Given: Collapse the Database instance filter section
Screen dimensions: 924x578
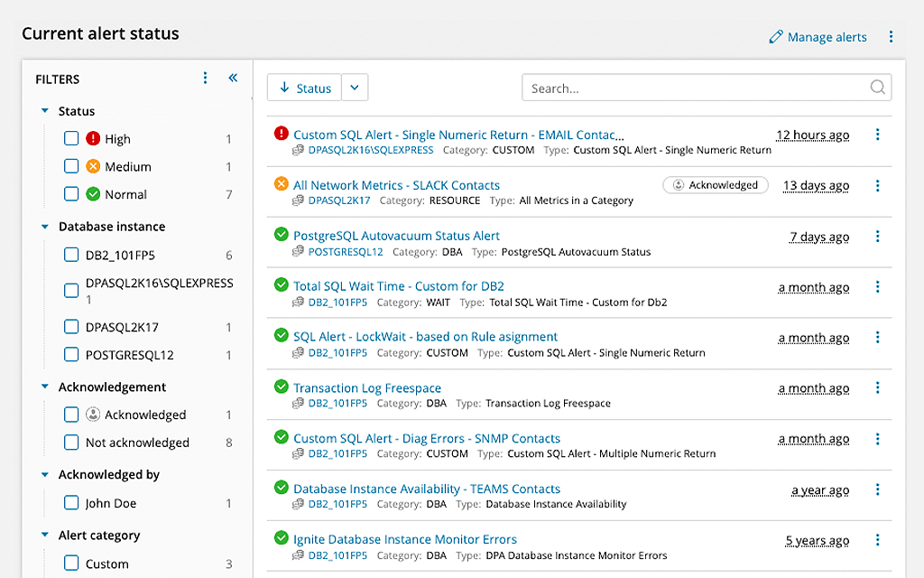Looking at the screenshot, I should pyautogui.click(x=43, y=226).
